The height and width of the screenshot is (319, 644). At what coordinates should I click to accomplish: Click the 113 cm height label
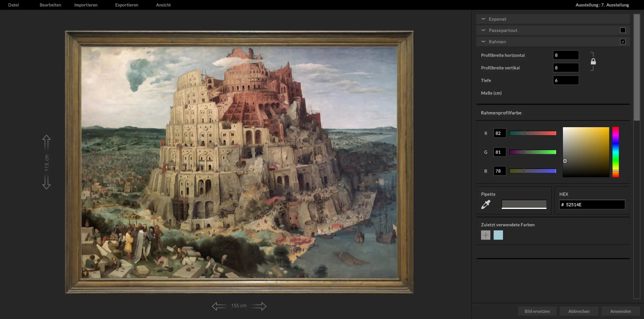(x=47, y=163)
